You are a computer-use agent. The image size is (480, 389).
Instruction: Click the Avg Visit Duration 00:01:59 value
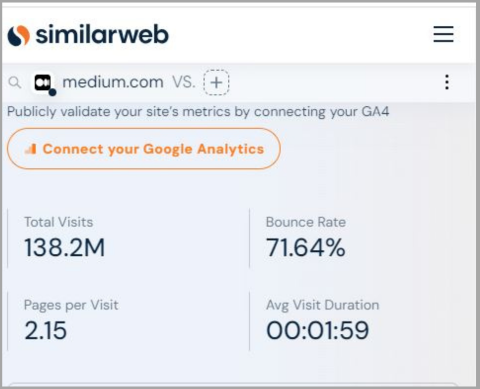(x=318, y=330)
